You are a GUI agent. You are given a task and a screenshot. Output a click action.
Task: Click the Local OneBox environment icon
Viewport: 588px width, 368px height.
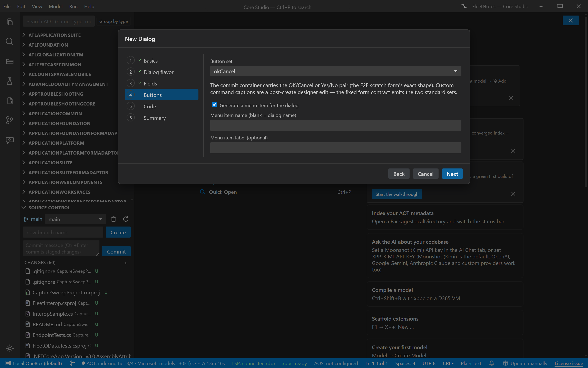(8, 363)
